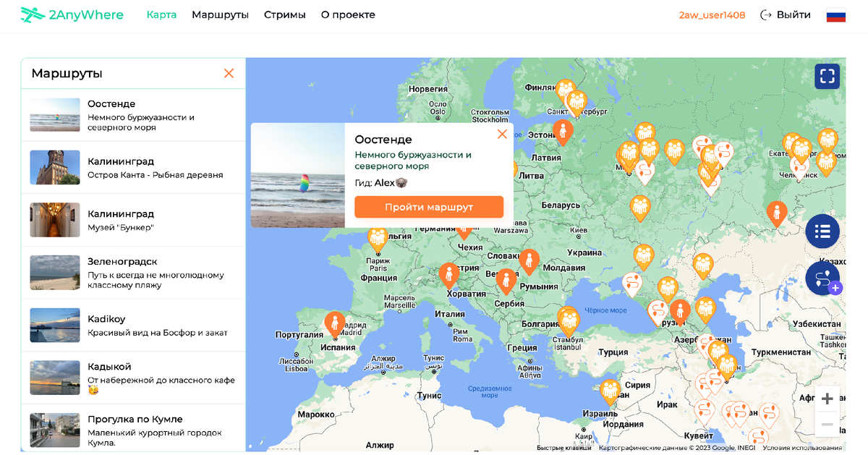Log out with the Выйти button
The image size is (868, 455).
click(x=786, y=14)
